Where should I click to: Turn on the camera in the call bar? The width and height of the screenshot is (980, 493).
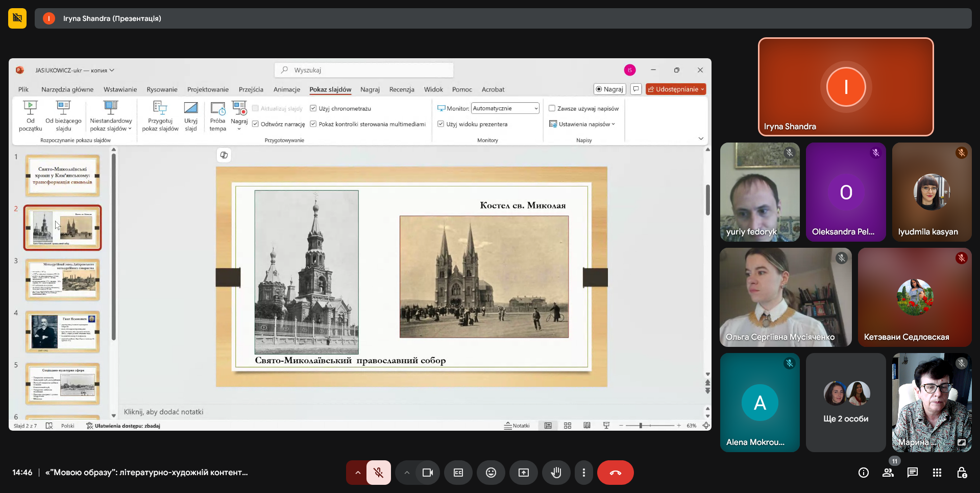(x=427, y=473)
